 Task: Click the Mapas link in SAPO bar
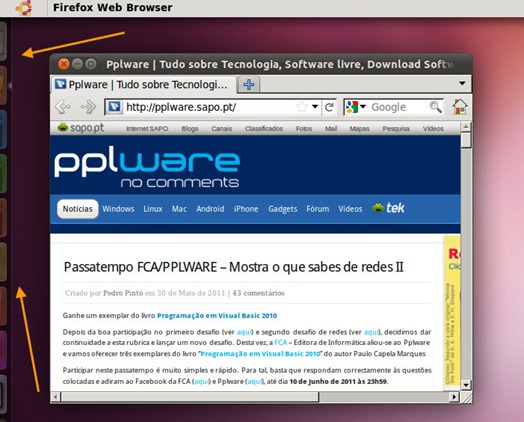point(360,129)
